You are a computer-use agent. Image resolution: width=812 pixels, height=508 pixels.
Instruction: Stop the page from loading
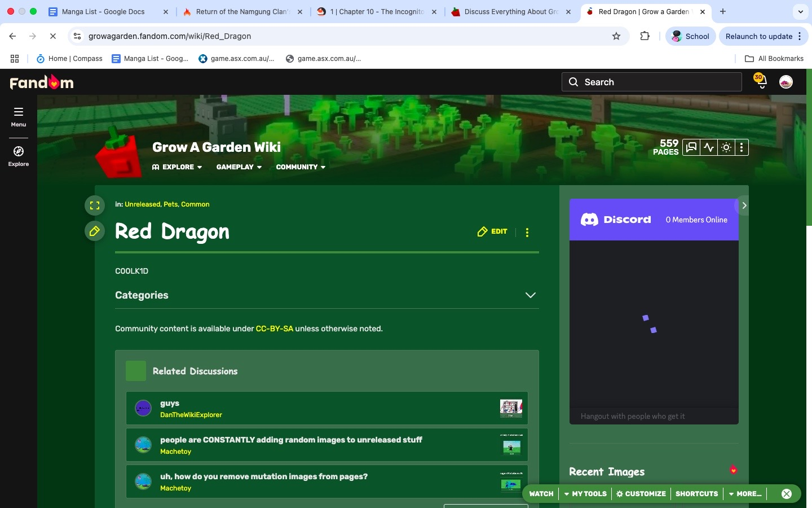(53, 36)
